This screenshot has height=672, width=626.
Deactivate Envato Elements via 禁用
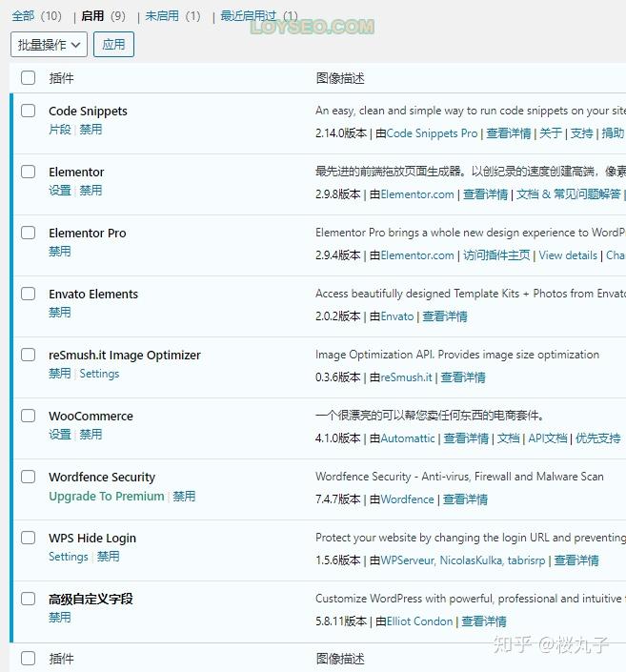60,313
